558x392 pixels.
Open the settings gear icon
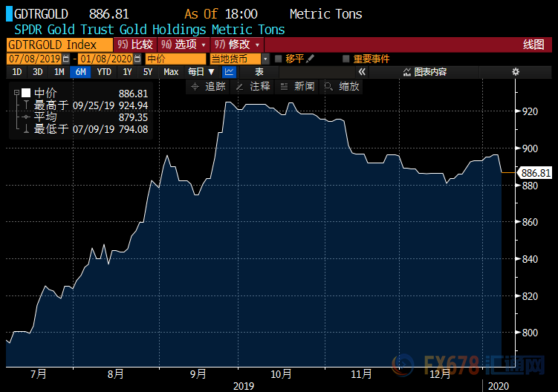pyautogui.click(x=516, y=72)
